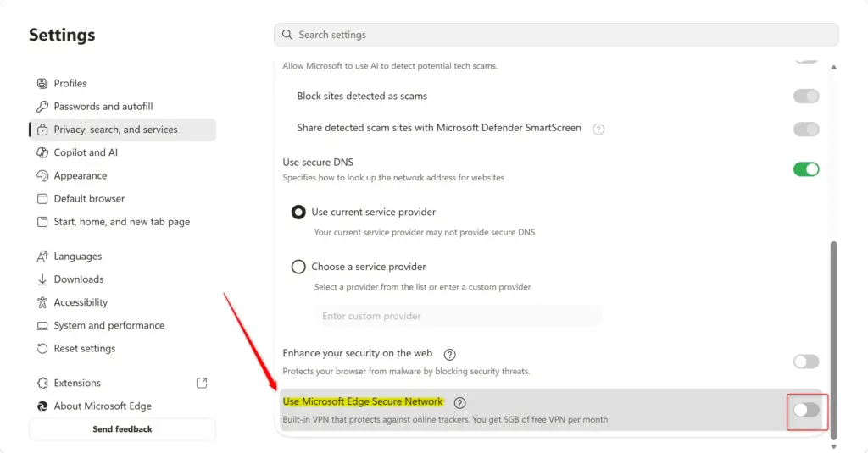Viewport: 868px width, 453px height.
Task: Click the Copilot and AI icon
Action: (x=42, y=152)
